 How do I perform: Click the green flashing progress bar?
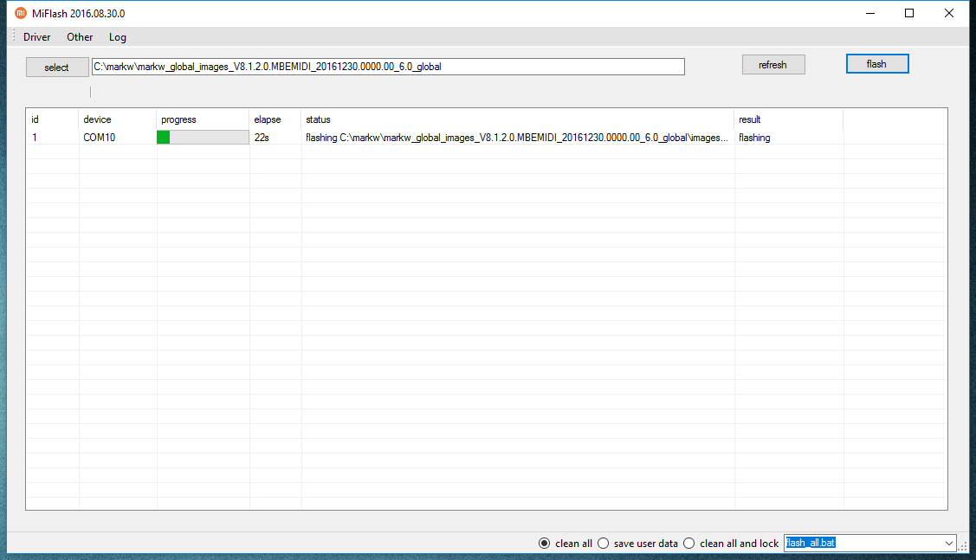(203, 138)
